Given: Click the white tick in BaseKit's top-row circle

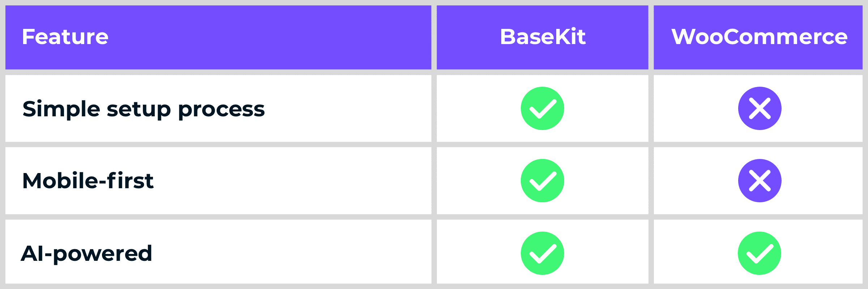Looking at the screenshot, I should point(542,109).
